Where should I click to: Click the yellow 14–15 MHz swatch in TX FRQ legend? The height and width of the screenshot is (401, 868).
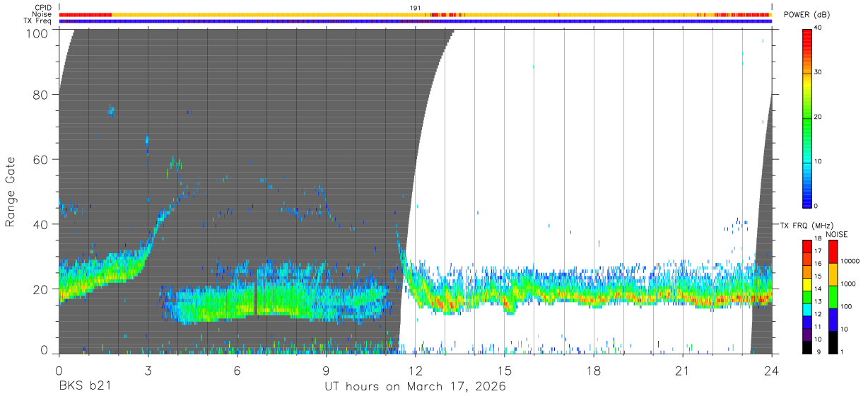pyautogui.click(x=807, y=284)
